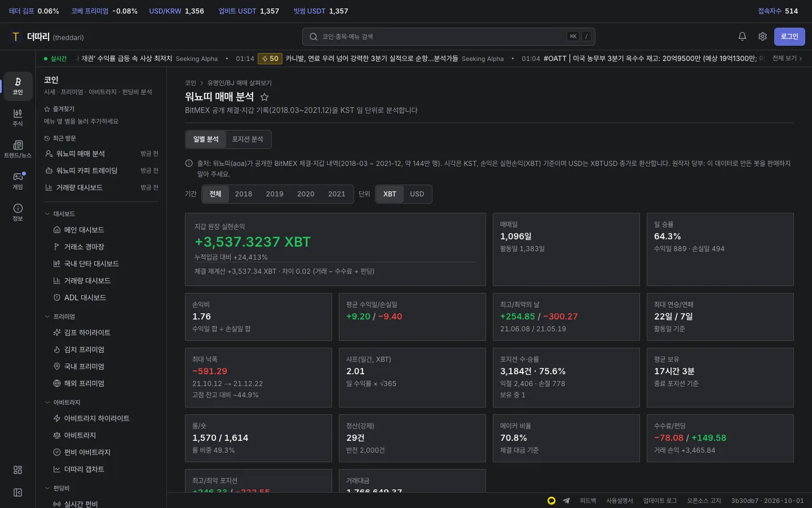Viewport: 812px width, 508px height.
Task: Open 메인 대시보드 from the sidebar
Action: (101, 230)
